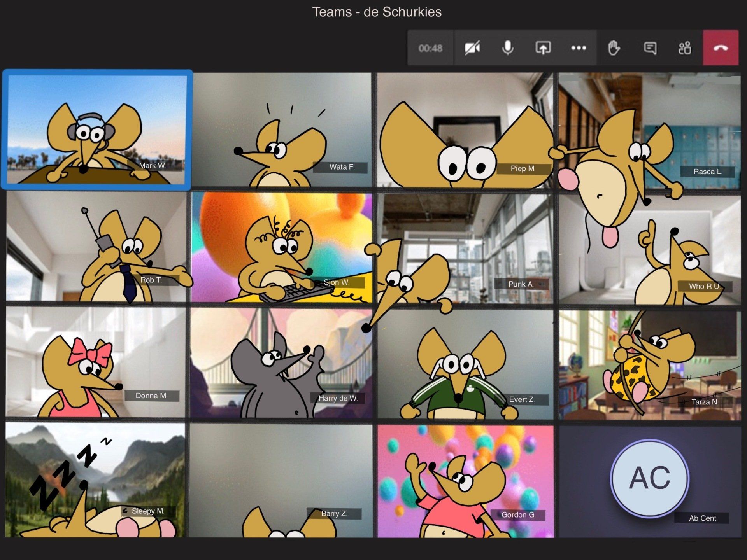The height and width of the screenshot is (560, 747).
Task: Click the Tarza N. name label
Action: pos(705,402)
